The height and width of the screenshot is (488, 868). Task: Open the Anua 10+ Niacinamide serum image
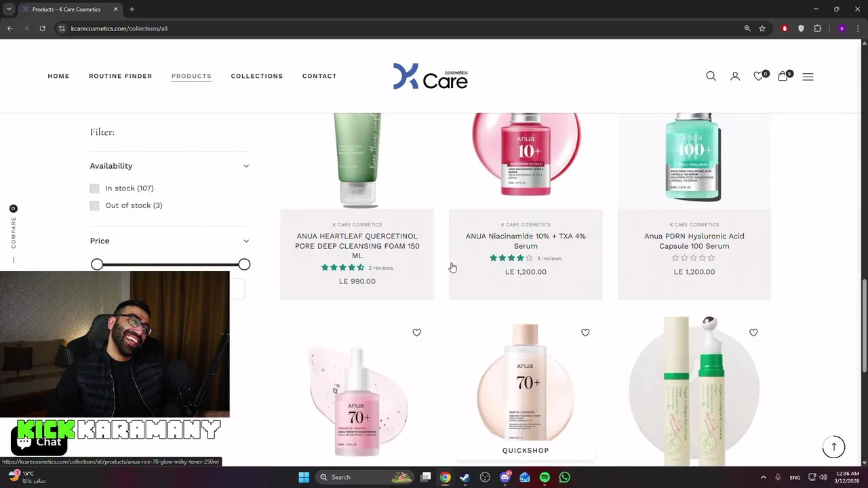[526, 161]
